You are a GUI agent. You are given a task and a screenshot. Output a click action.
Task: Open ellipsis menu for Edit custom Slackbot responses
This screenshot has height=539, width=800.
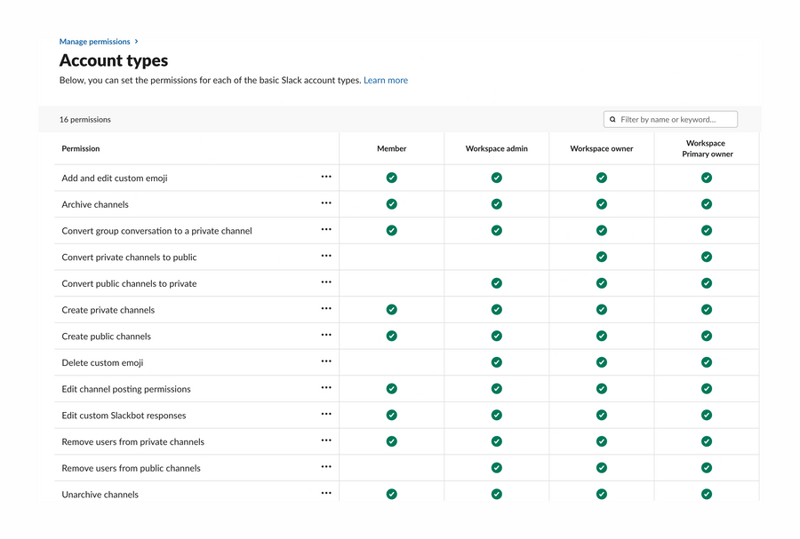click(326, 414)
